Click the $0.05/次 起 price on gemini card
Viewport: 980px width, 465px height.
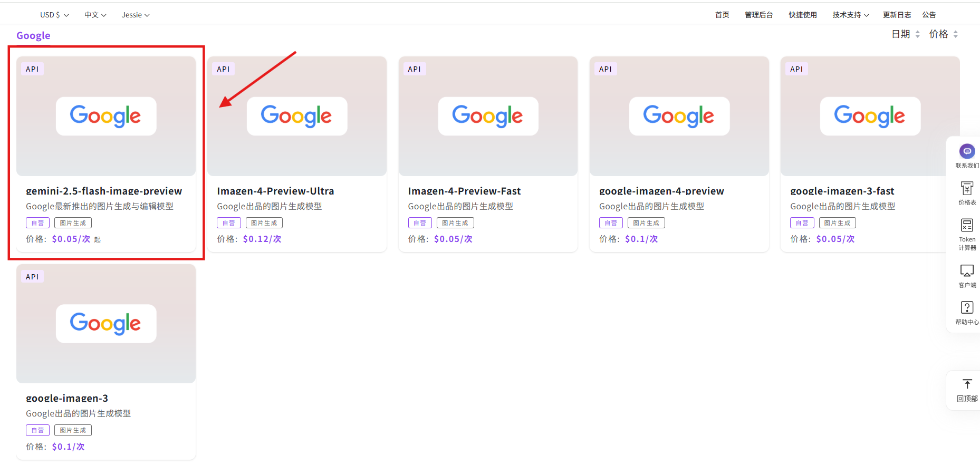point(76,239)
